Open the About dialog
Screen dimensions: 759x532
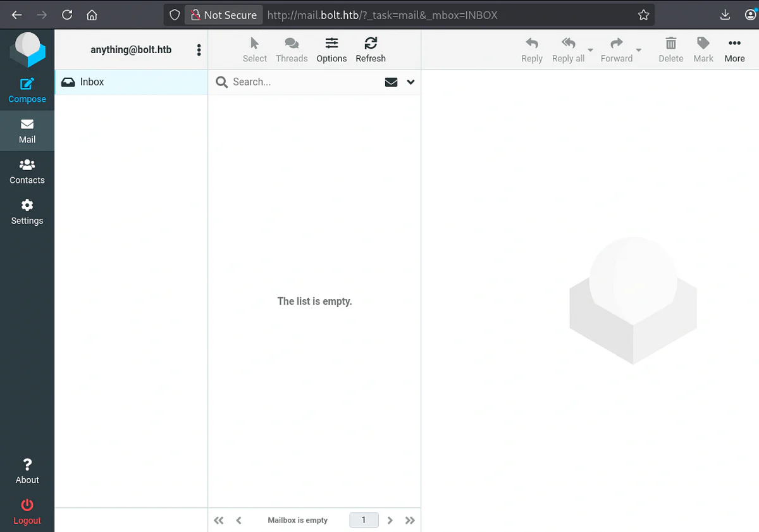click(27, 471)
